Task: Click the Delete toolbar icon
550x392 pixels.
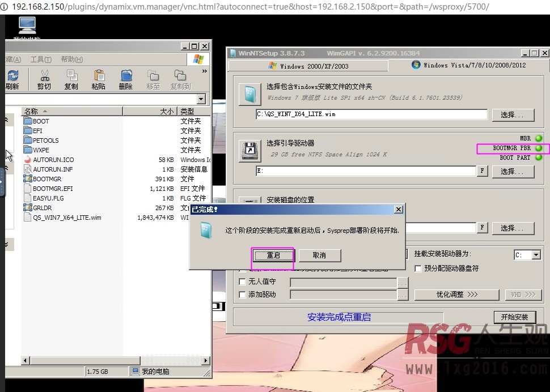Action: tap(126, 79)
